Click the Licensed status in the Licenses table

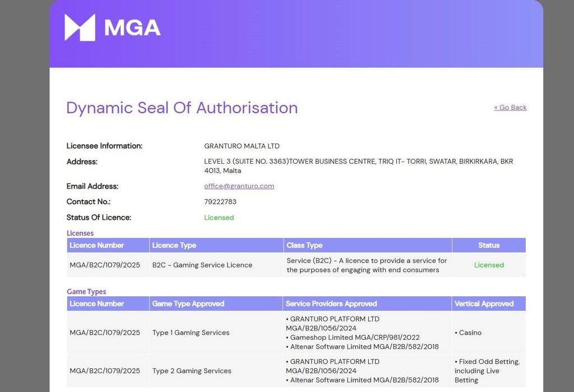(x=489, y=265)
